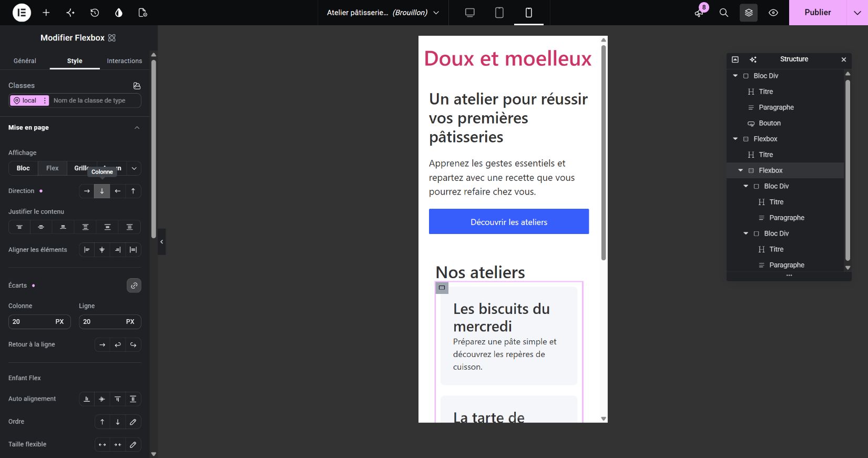The height and width of the screenshot is (458, 868).
Task: Switch to desktop device view icon
Action: click(470, 13)
